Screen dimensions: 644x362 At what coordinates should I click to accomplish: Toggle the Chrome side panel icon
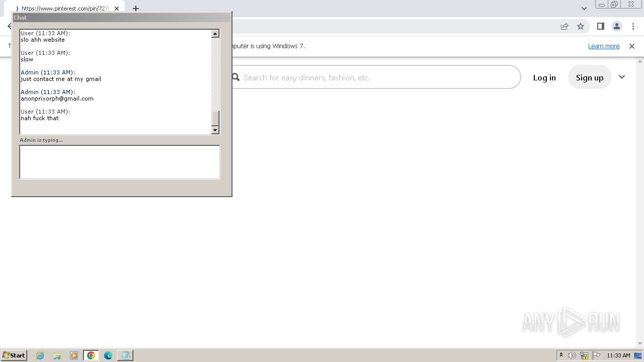coord(600,26)
